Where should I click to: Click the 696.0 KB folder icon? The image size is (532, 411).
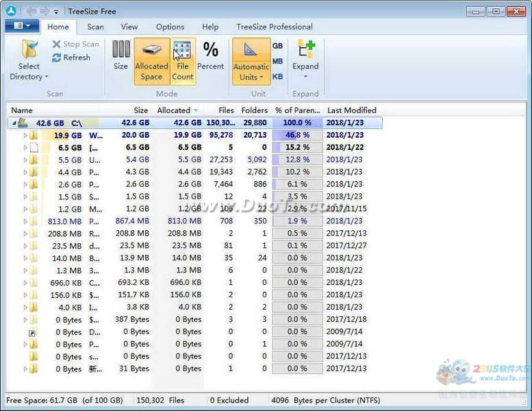(34, 282)
